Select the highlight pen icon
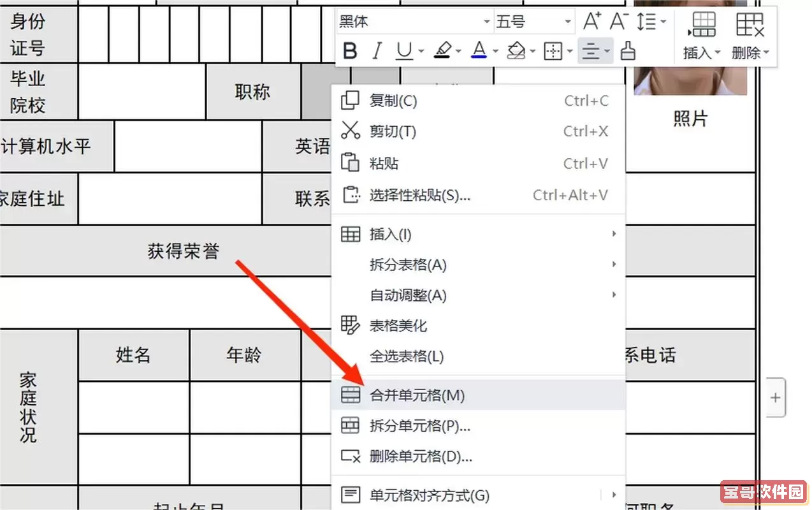 443,51
